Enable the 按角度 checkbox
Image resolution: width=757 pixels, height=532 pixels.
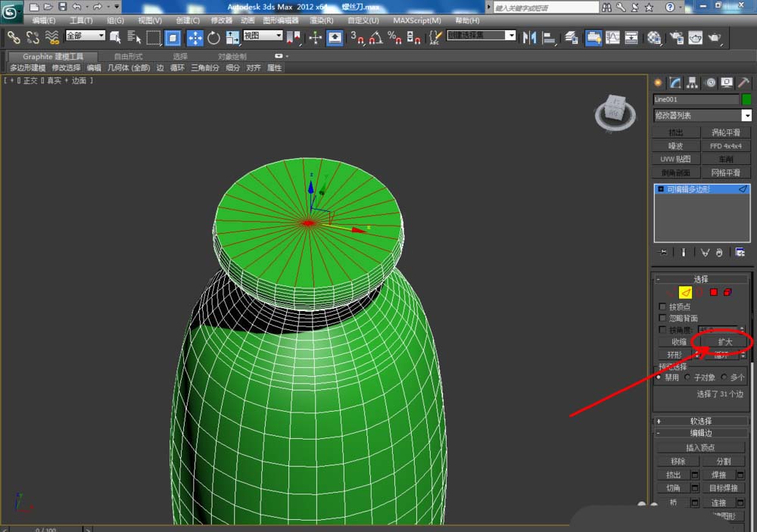(x=662, y=329)
